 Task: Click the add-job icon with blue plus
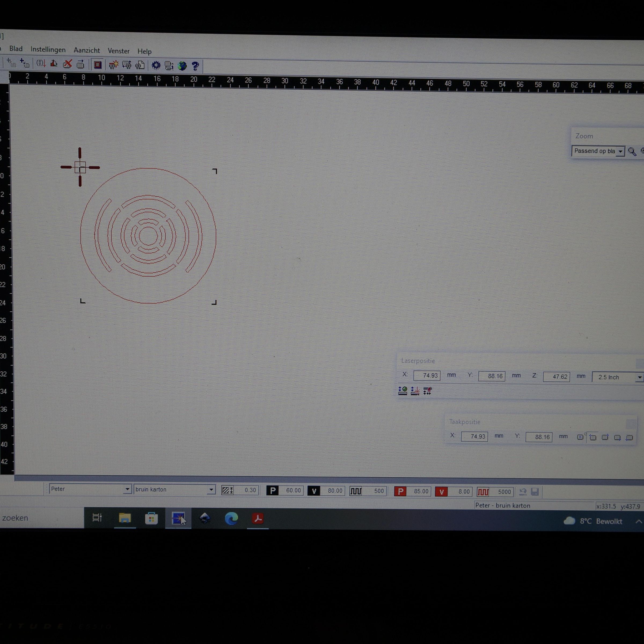tap(25, 63)
